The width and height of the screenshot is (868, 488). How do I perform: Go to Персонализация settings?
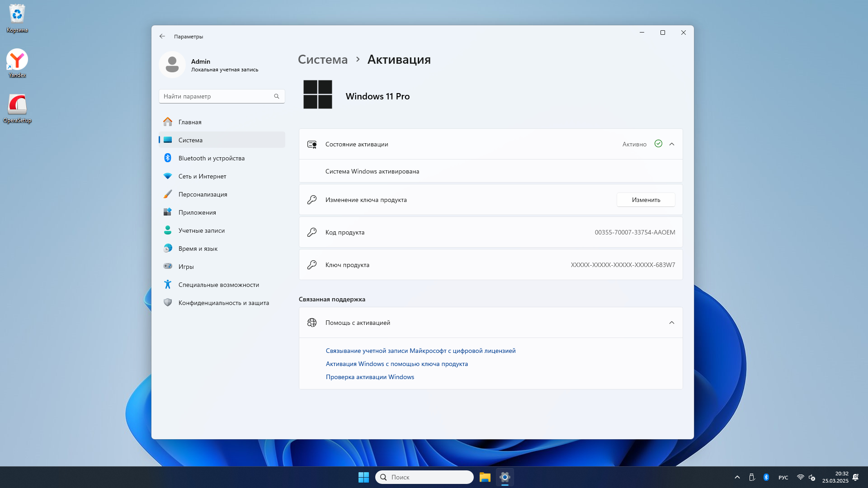point(203,194)
